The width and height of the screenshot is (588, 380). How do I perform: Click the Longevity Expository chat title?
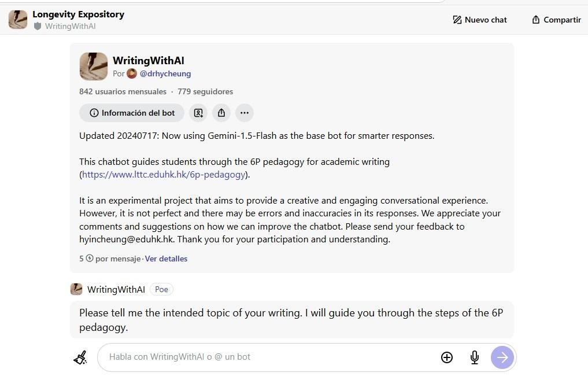point(79,14)
